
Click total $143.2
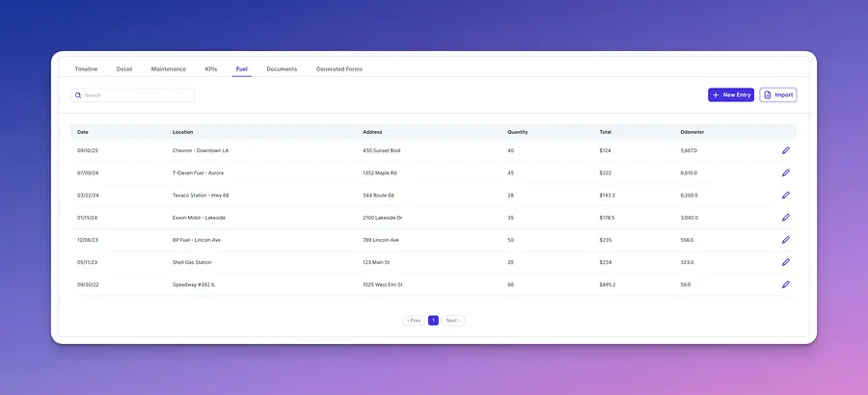click(x=608, y=196)
